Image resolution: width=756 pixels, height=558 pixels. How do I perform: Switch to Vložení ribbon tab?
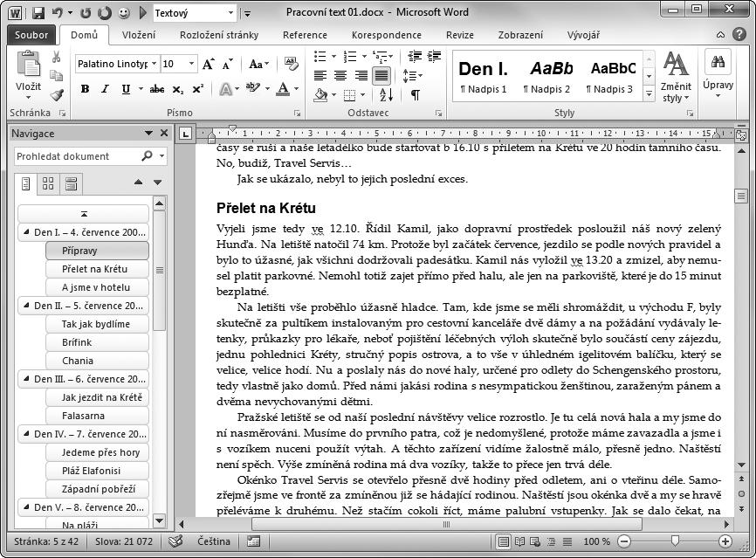(x=139, y=35)
